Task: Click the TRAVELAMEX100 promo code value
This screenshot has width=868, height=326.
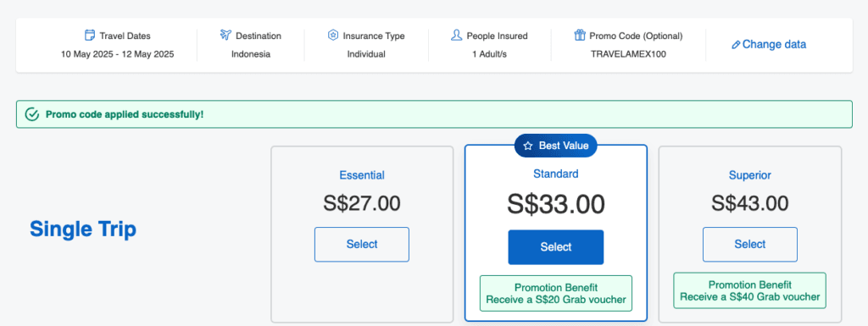Action: point(628,54)
